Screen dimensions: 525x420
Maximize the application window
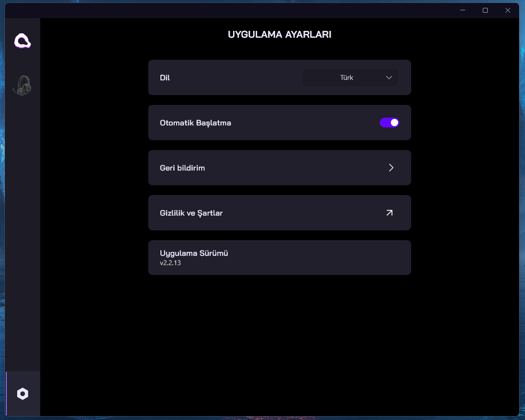click(485, 10)
